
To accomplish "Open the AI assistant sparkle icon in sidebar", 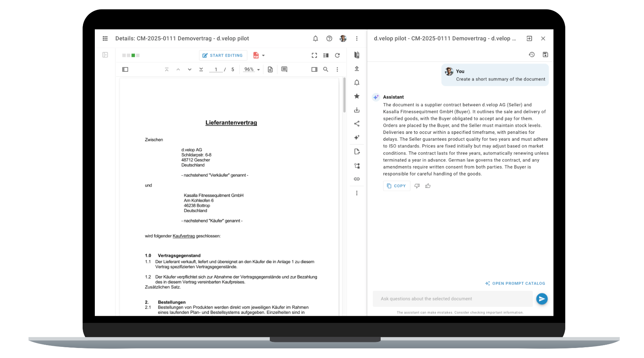I will 357,137.
